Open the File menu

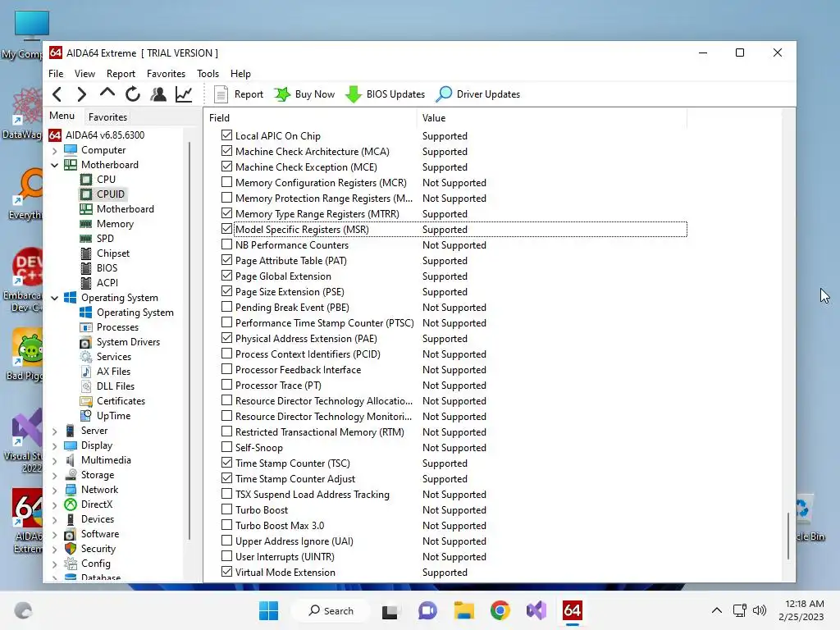pos(56,73)
